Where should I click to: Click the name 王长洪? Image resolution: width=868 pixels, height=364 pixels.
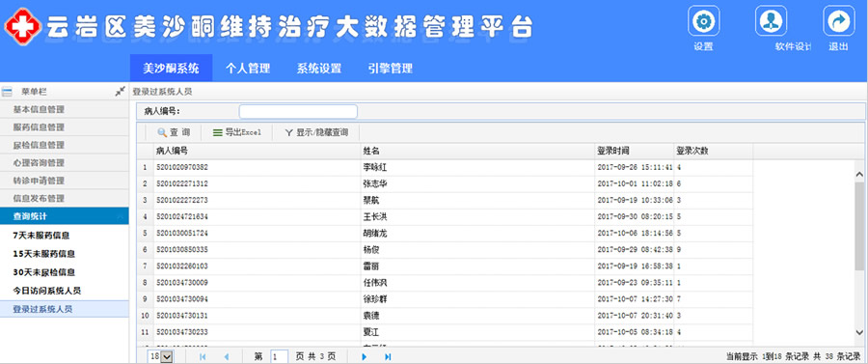coord(375,216)
